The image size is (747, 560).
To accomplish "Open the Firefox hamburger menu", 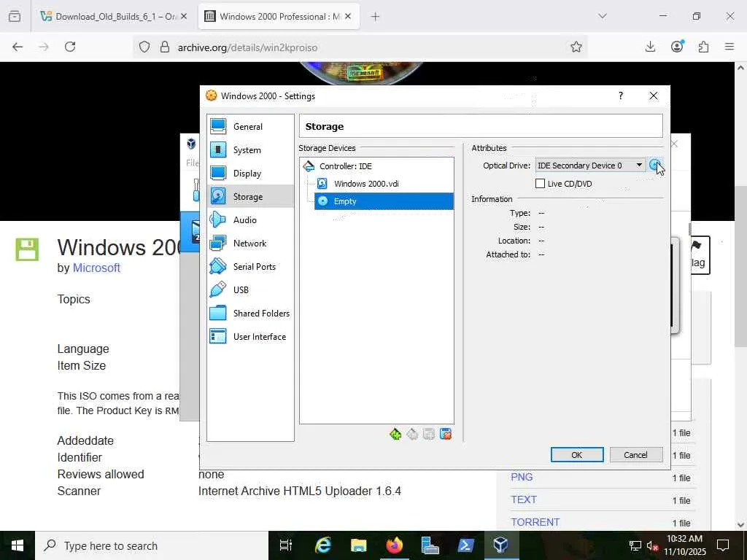I will point(729,47).
